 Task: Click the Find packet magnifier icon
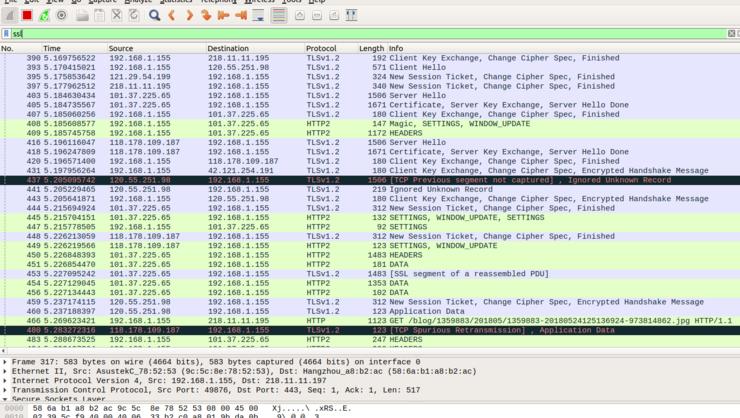coord(154,16)
